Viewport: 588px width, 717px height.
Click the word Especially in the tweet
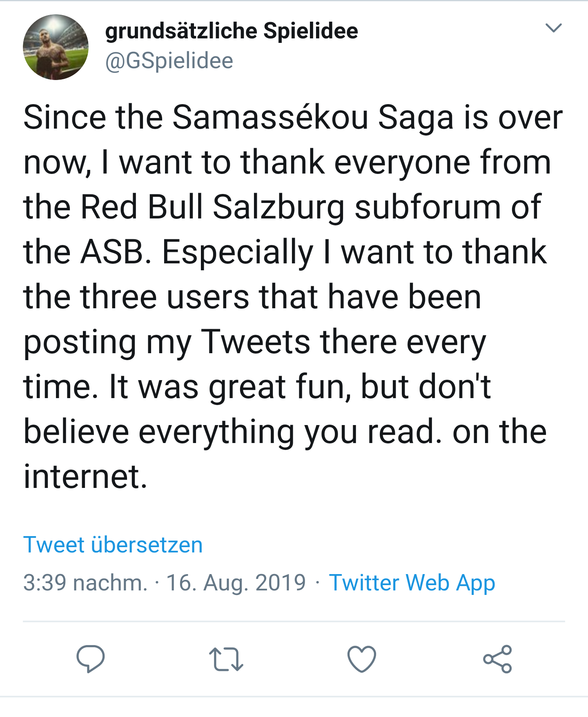tap(238, 252)
